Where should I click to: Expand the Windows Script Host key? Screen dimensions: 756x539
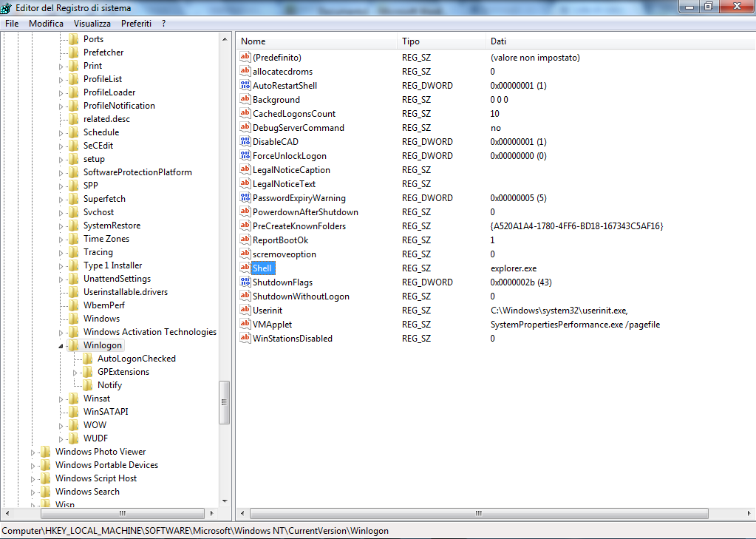click(33, 479)
